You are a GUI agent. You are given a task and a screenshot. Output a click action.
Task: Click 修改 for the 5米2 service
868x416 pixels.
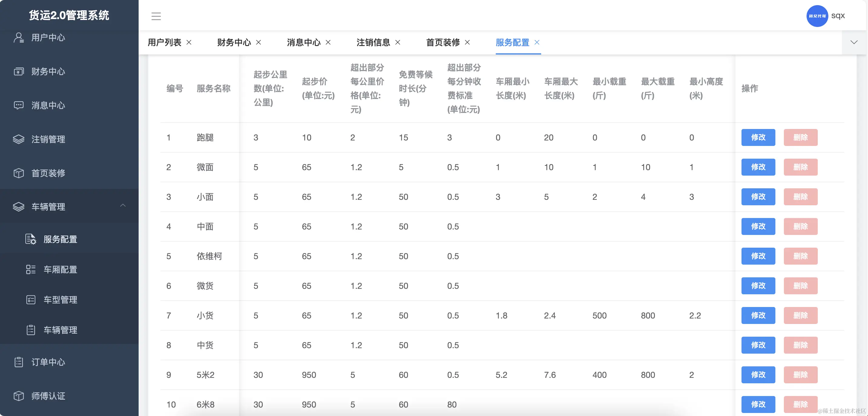tap(758, 375)
